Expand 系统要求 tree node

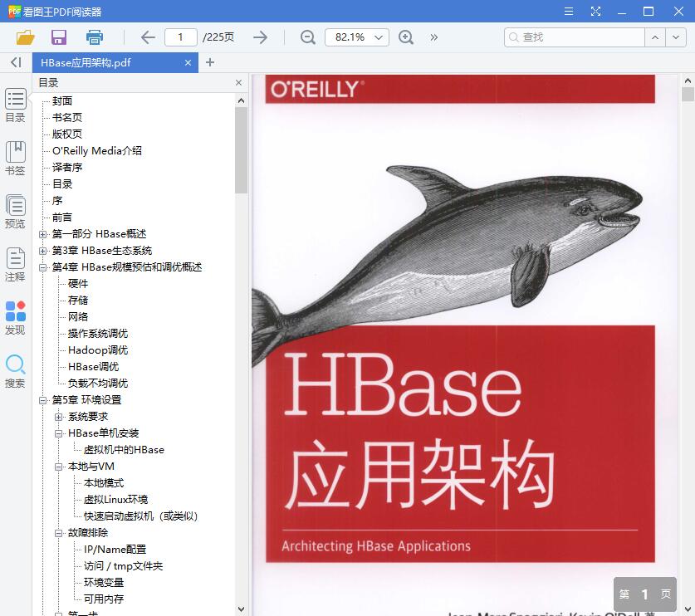pyautogui.click(x=58, y=417)
